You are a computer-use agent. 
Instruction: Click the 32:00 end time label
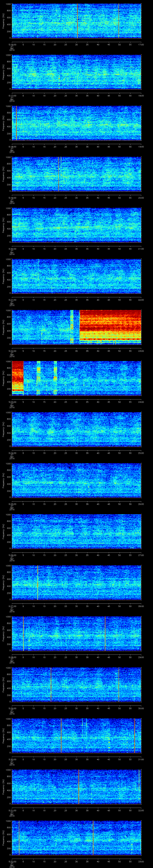tap(141, 810)
